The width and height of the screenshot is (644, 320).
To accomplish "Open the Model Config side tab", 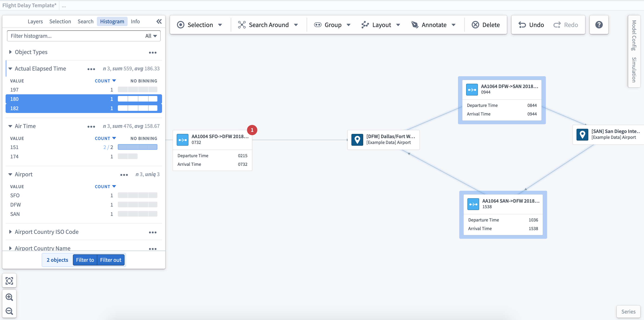I will point(634,35).
